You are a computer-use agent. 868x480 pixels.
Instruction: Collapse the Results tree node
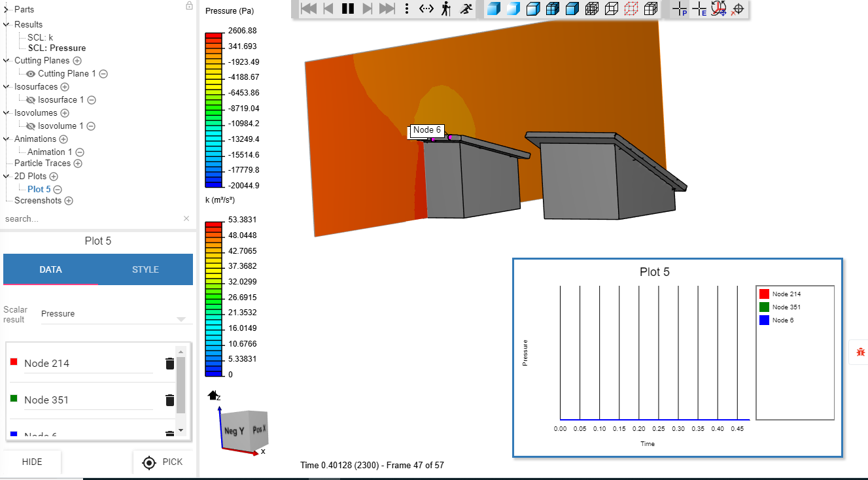(x=7, y=25)
